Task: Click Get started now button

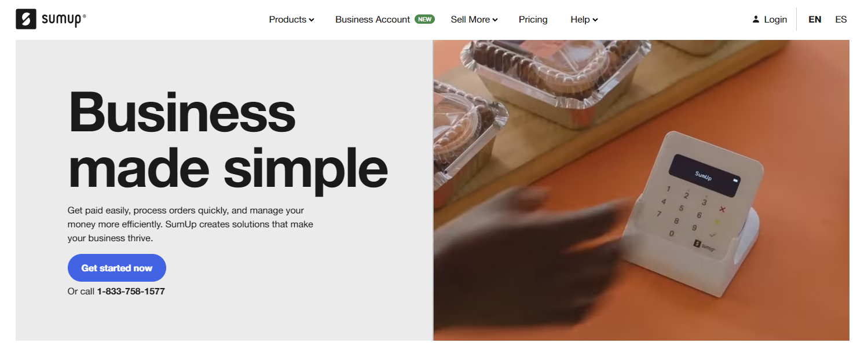Action: pos(117,268)
